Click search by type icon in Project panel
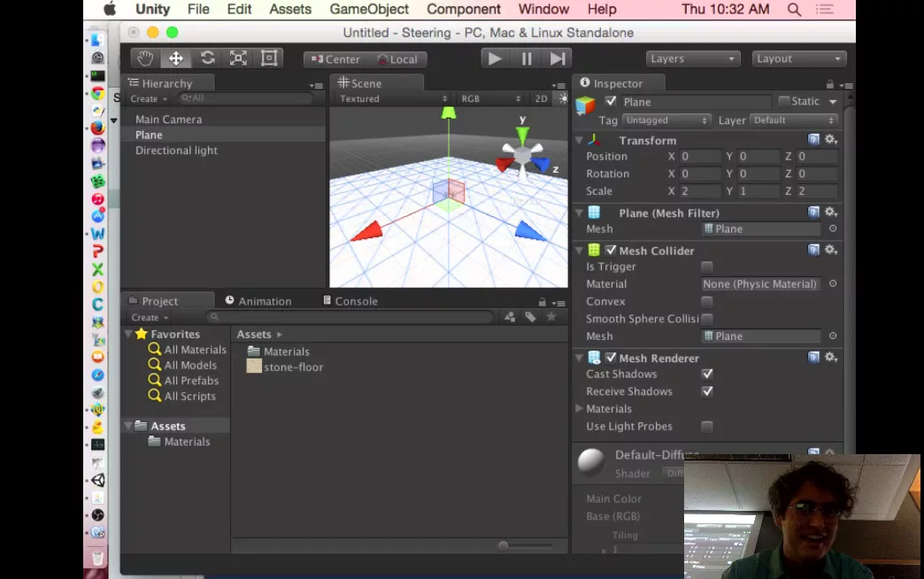The height and width of the screenshot is (579, 924). (x=510, y=317)
